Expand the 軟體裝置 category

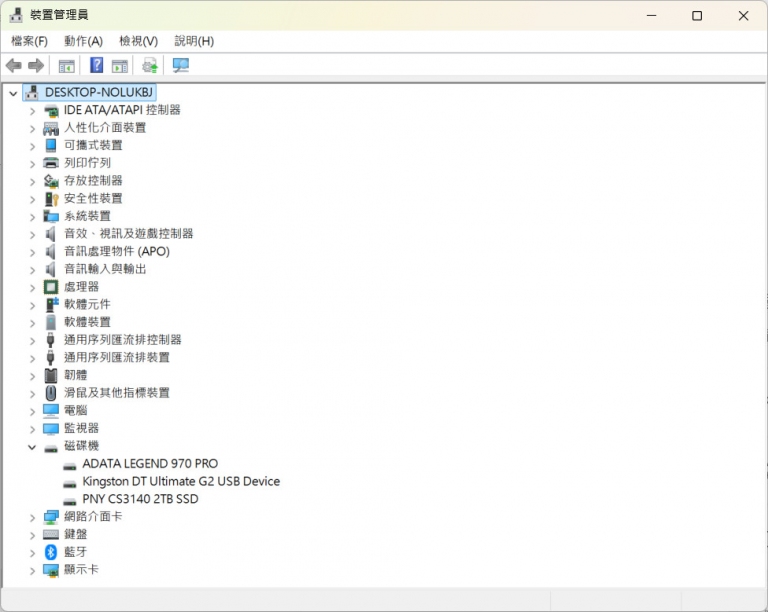(x=32, y=323)
